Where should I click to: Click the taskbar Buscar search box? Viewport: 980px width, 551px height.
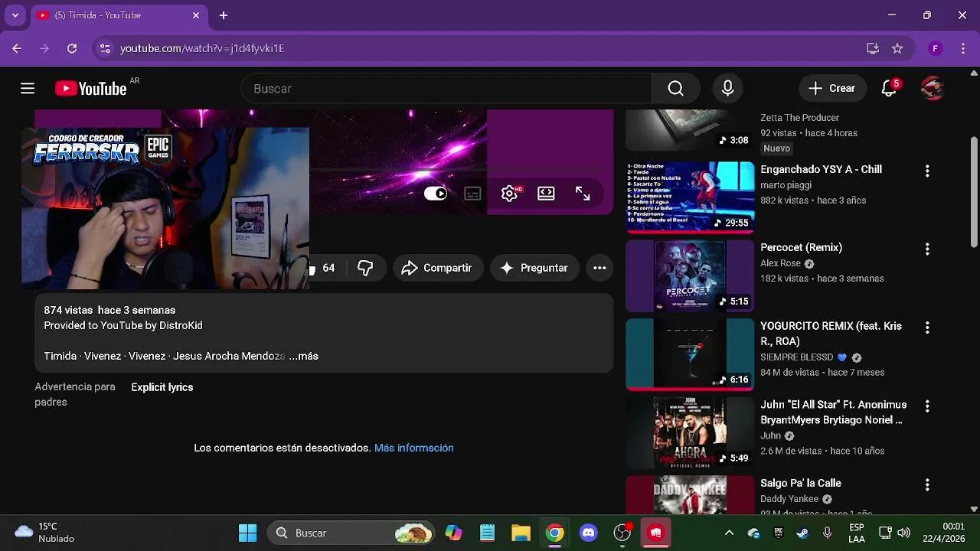tap(351, 533)
